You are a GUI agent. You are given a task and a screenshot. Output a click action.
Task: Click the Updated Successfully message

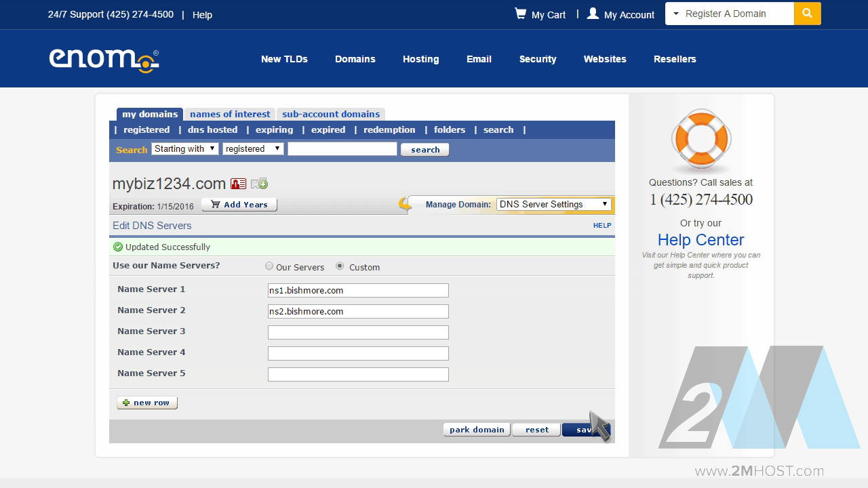[x=167, y=247]
